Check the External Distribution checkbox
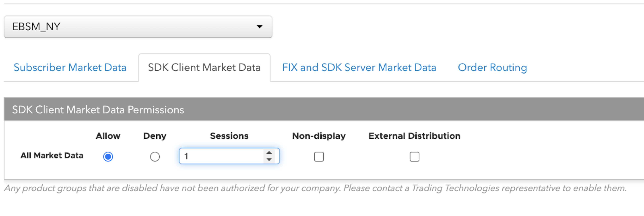 (414, 157)
